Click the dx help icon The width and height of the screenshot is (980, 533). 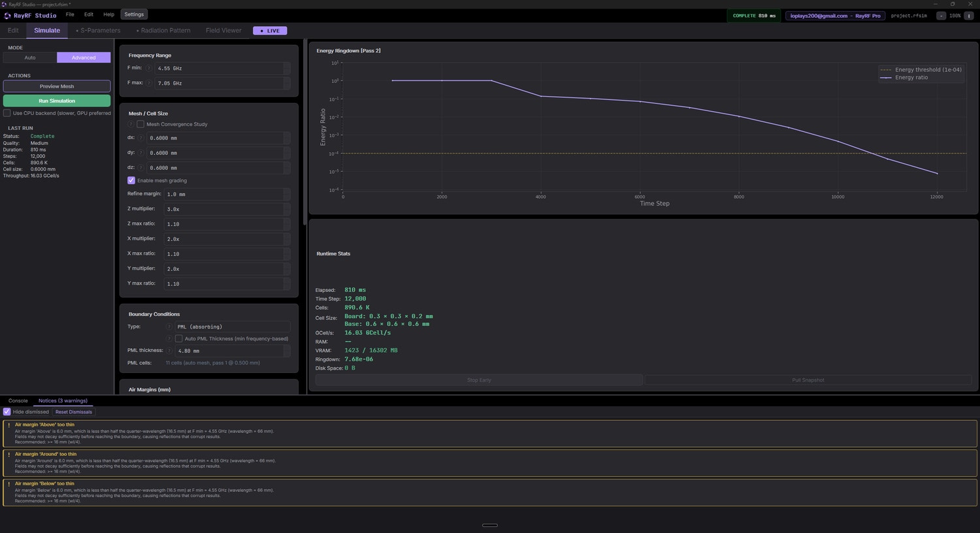click(x=140, y=138)
